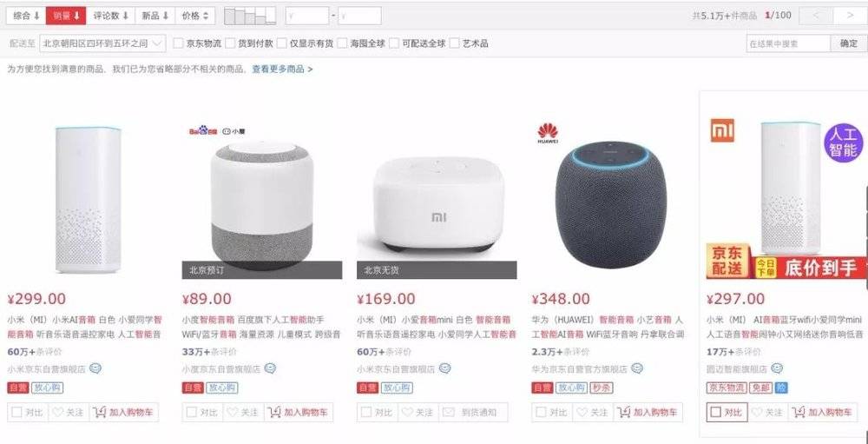This screenshot has height=444, width=868.
Task: Click the minimum price input field
Action: 307,16
